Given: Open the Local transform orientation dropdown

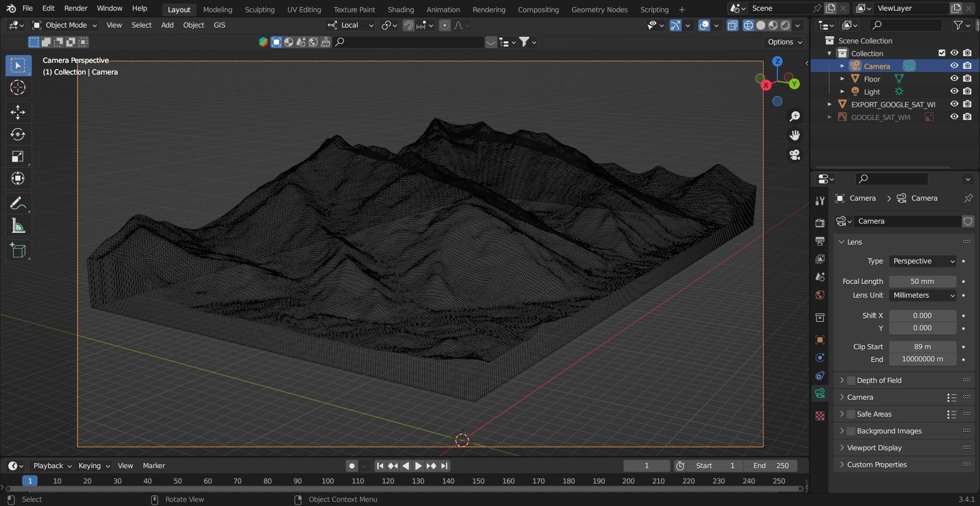Looking at the screenshot, I should tap(351, 25).
